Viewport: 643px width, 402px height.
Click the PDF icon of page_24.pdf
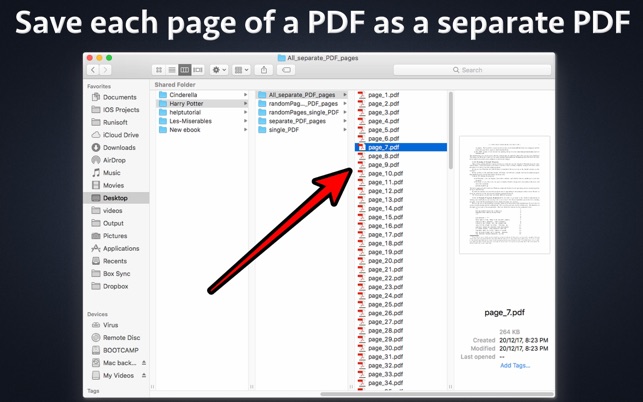click(361, 295)
